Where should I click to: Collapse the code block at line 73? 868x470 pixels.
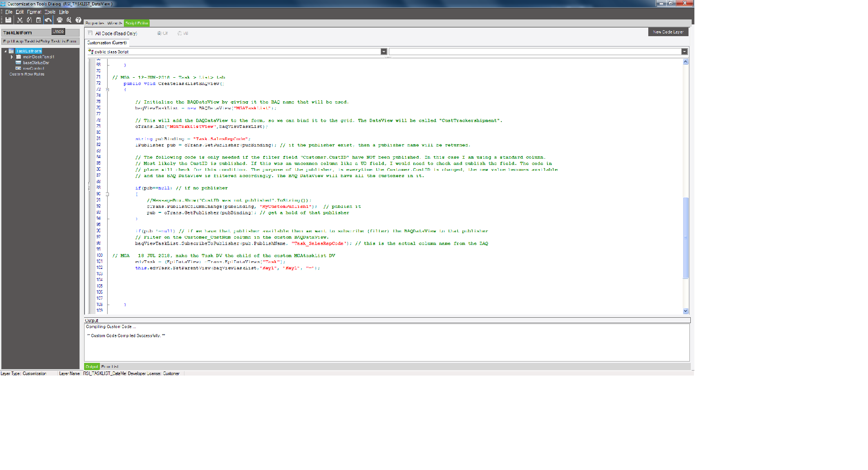click(107, 89)
